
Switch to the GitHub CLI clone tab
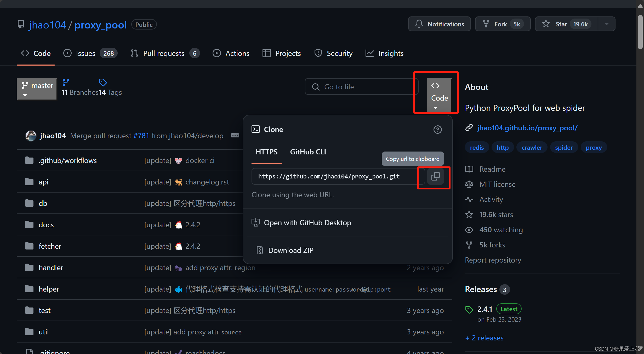[308, 152]
